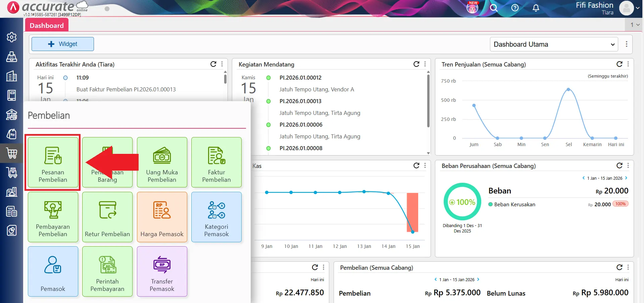Open Uang Muka Pembelian tile
This screenshot has width=644, height=303.
click(162, 163)
